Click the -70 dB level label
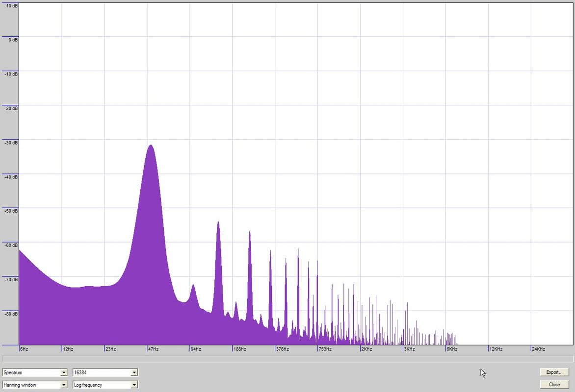The height and width of the screenshot is (392, 575). point(11,279)
